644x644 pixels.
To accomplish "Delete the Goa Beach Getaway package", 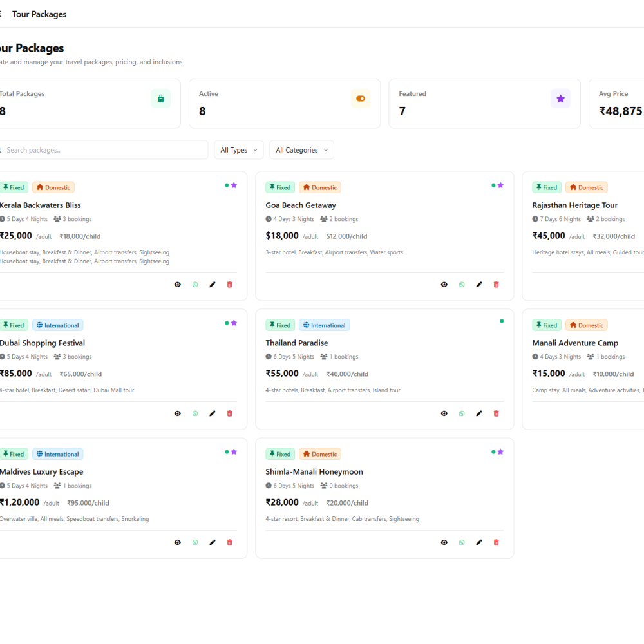I will pyautogui.click(x=496, y=285).
